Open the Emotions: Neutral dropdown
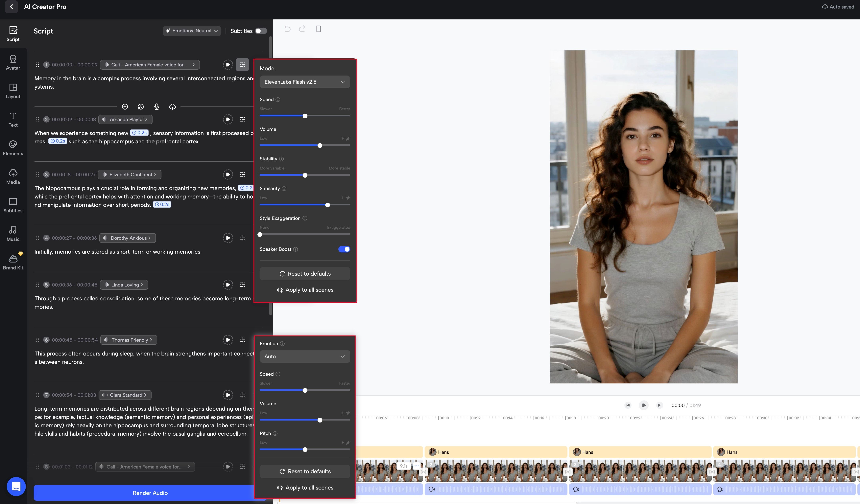The height and width of the screenshot is (504, 860). pyautogui.click(x=191, y=31)
